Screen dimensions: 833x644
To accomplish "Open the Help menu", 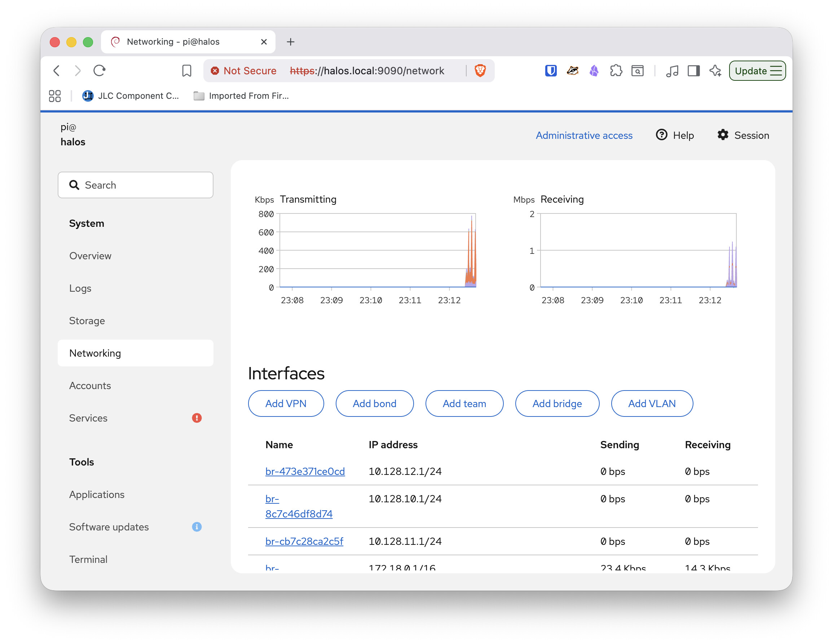I will click(x=675, y=135).
